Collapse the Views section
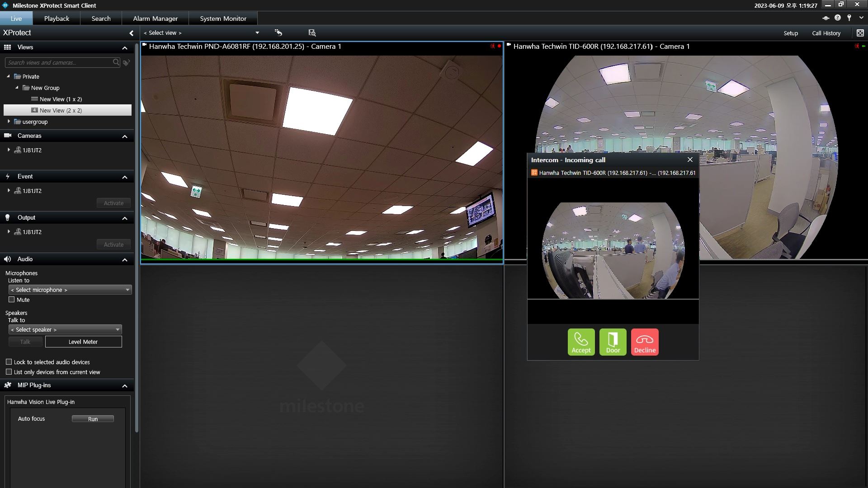868x488 pixels. click(125, 48)
